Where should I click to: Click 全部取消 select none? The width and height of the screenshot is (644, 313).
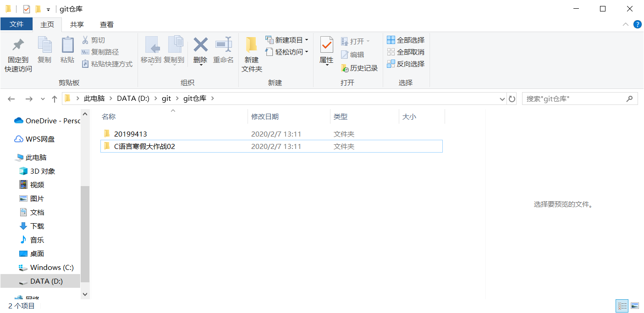click(406, 52)
